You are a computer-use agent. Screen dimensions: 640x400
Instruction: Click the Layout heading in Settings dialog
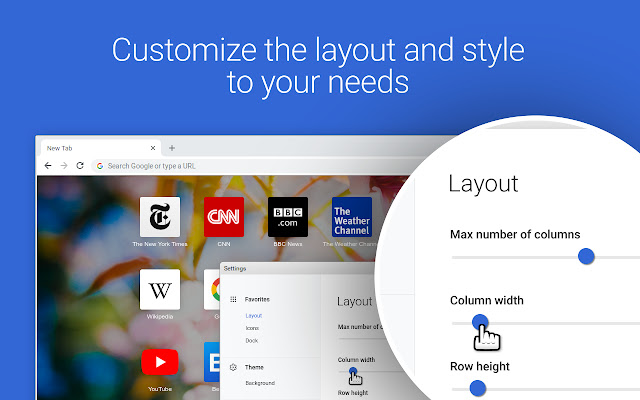(354, 301)
